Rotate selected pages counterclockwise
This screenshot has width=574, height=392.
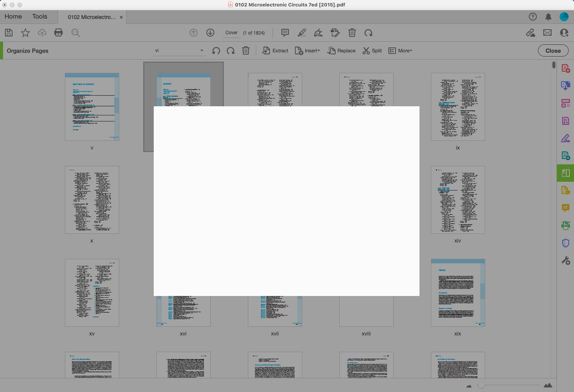(x=216, y=50)
